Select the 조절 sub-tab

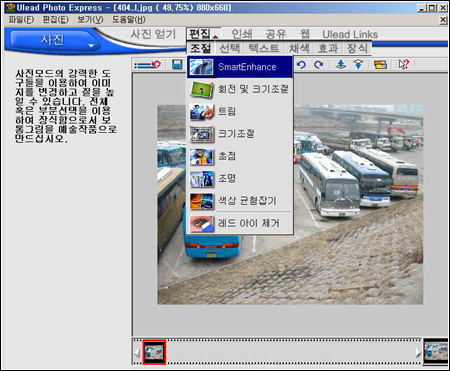[x=201, y=48]
